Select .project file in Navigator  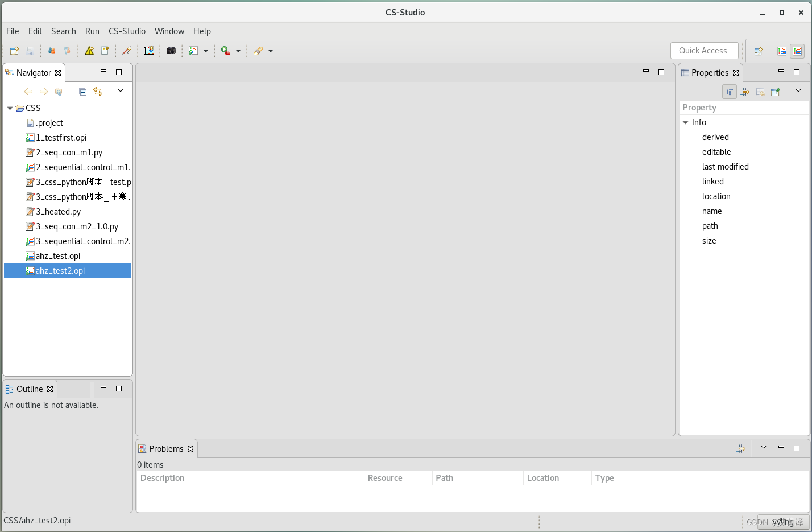(x=49, y=123)
